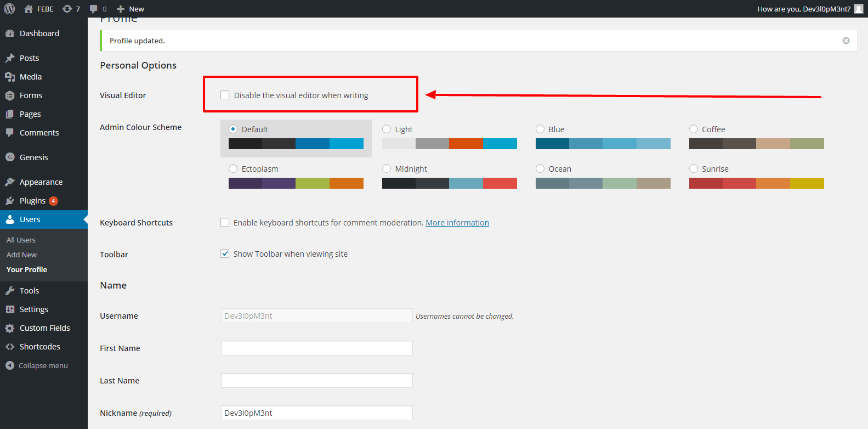Click the Genesis icon in sidebar
868x429 pixels.
tap(10, 157)
